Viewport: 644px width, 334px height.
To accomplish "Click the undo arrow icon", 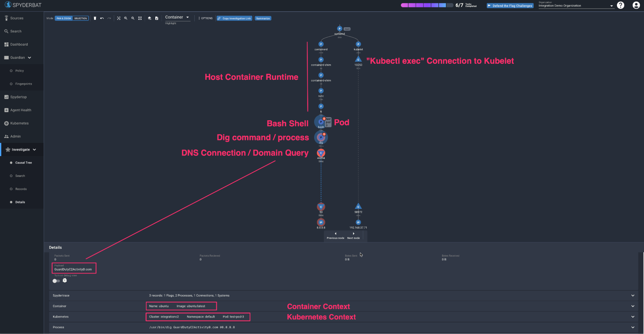I will [x=102, y=18].
